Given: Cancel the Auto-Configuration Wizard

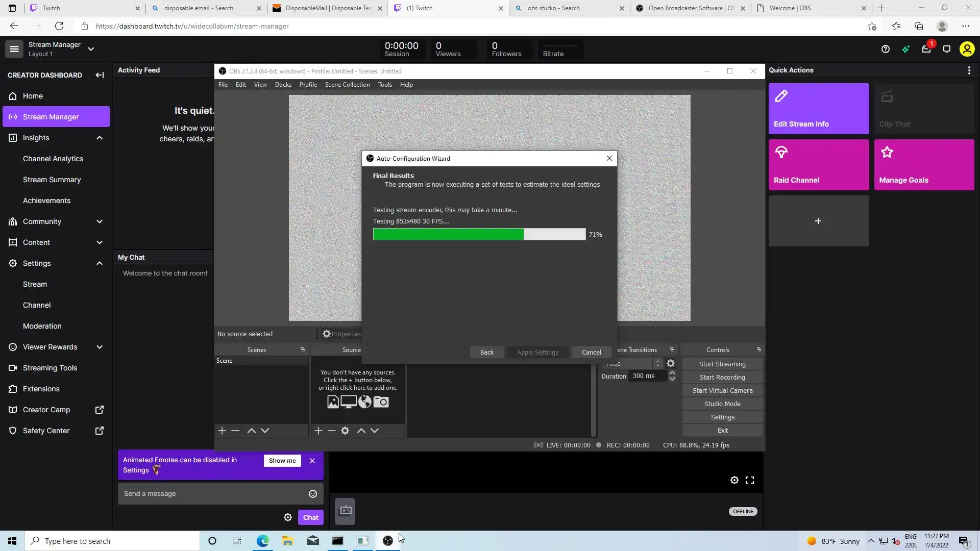Looking at the screenshot, I should 591,352.
